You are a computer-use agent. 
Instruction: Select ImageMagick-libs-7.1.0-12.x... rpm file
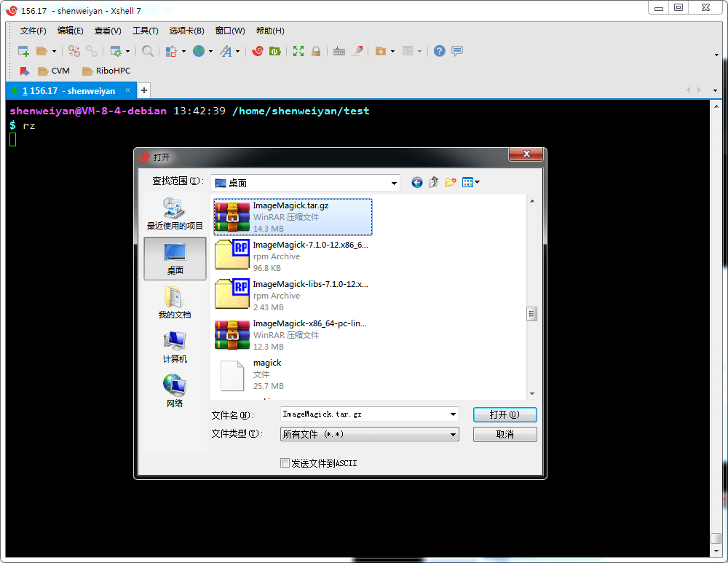click(292, 296)
